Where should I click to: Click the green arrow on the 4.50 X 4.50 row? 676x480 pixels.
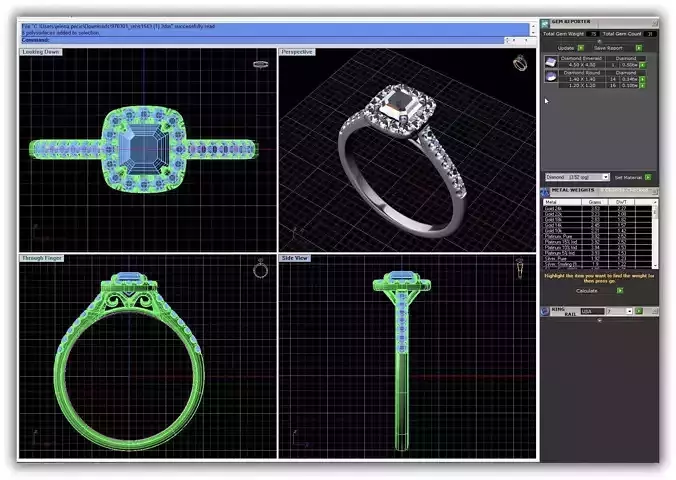[642, 65]
